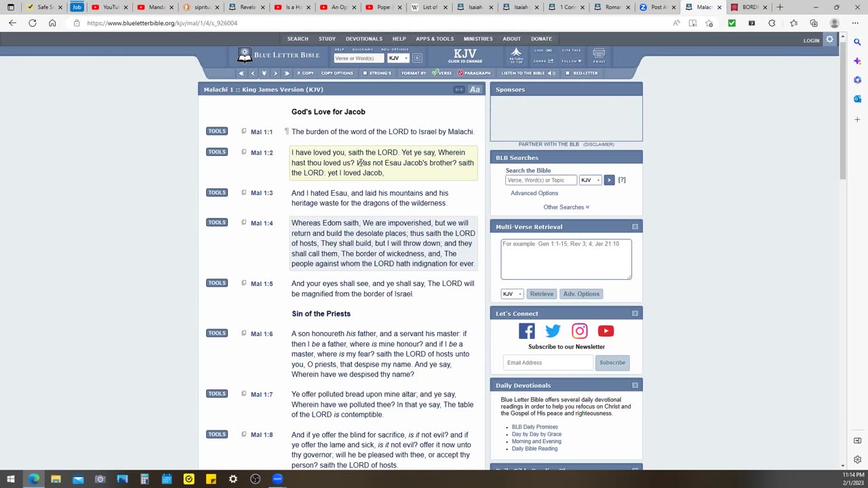Click the Print icon
The height and width of the screenshot is (488, 868).
[x=599, y=56]
